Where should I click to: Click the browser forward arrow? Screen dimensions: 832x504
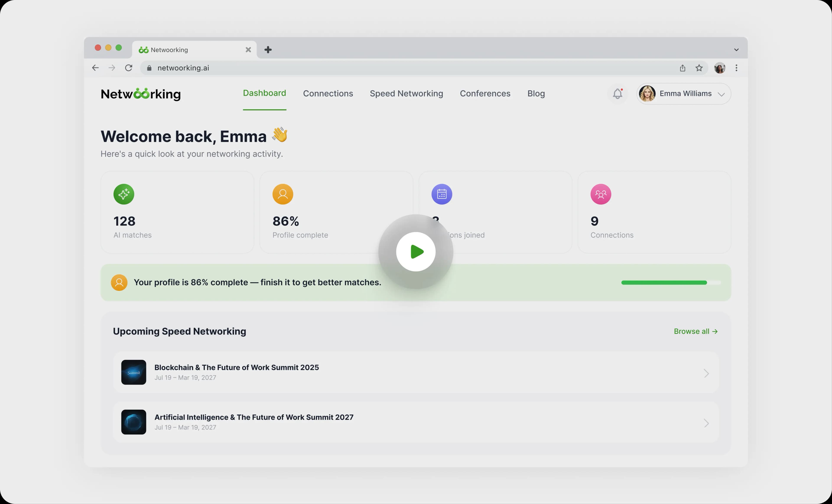(x=112, y=68)
